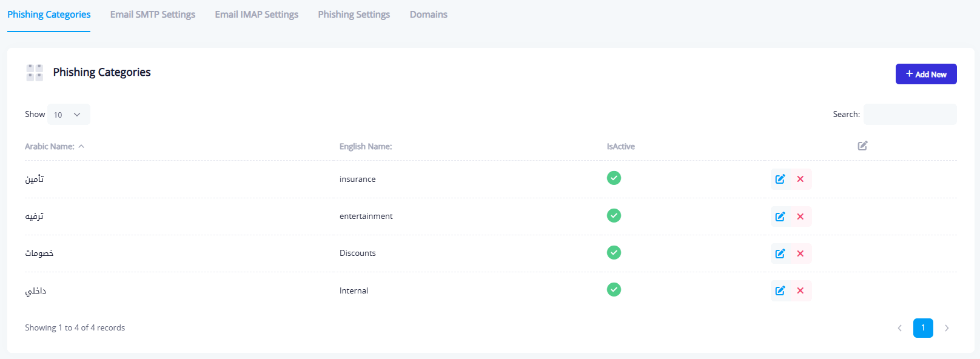Click the actions column edit header icon

pyautogui.click(x=862, y=146)
